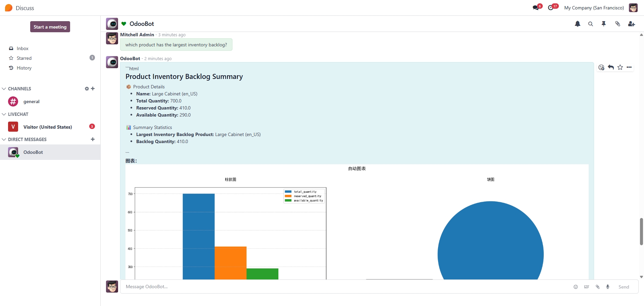This screenshot has width=644, height=306.
Task: Add a new channel with the plus icon
Action: click(93, 89)
